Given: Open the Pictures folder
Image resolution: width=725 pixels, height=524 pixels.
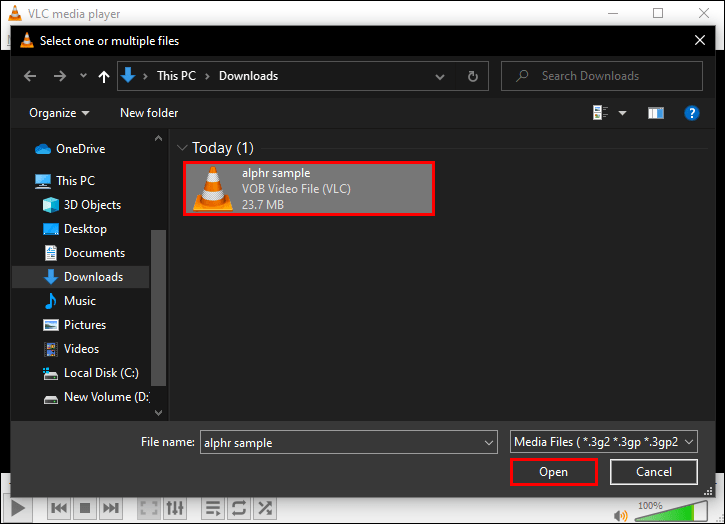Looking at the screenshot, I should [74, 325].
